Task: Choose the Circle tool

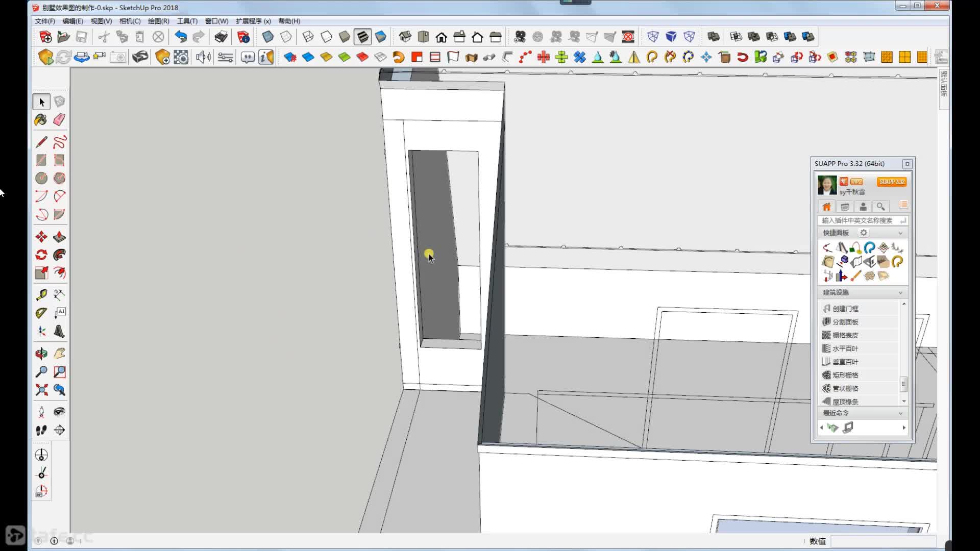Action: (x=41, y=178)
